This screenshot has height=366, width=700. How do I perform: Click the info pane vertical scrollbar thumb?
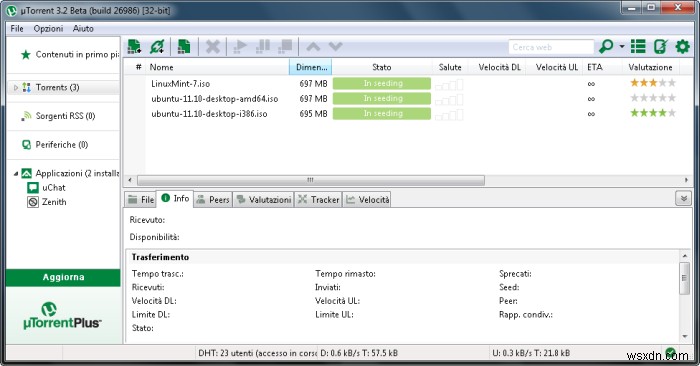(x=684, y=278)
